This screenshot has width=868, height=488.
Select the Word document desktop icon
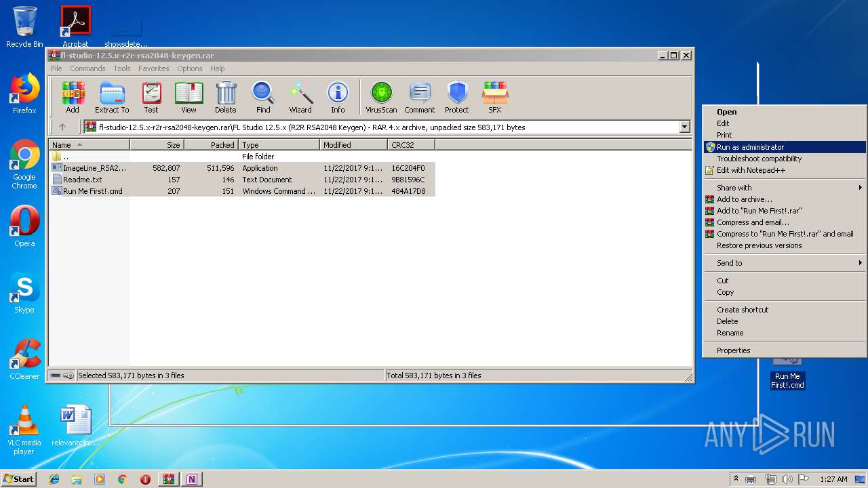(x=75, y=426)
